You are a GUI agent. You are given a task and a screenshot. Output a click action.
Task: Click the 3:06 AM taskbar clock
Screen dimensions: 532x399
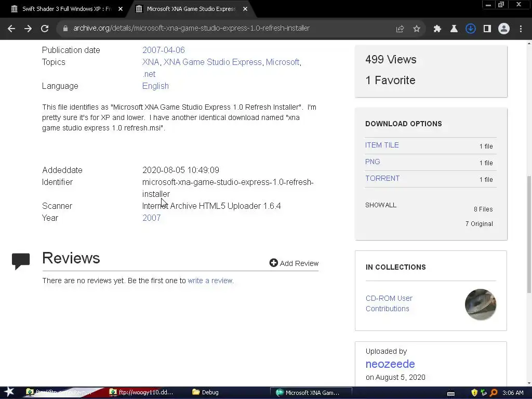[x=513, y=393]
